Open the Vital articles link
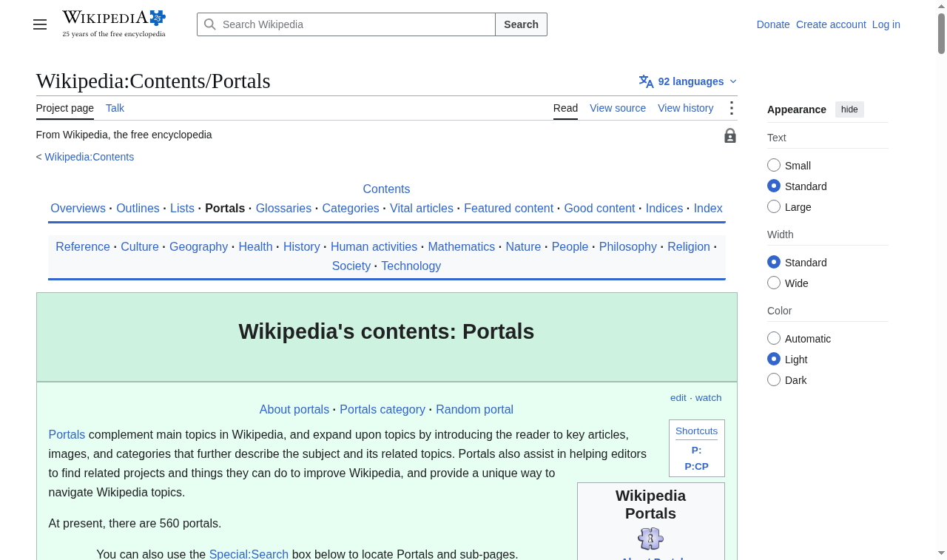947x560 pixels. [x=422, y=208]
